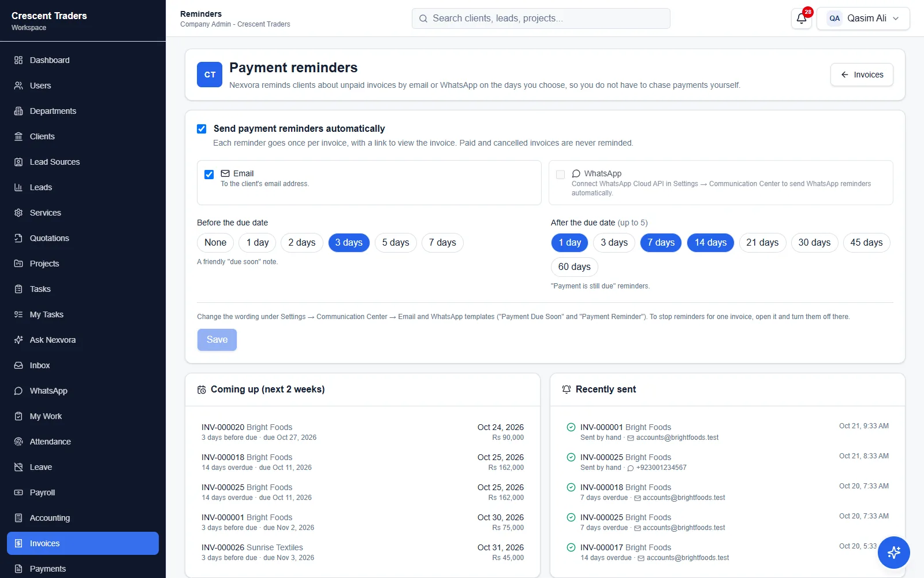Open the upcoming INV-000026 Sunrise Textiles reminder row
The image size is (924, 578).
coord(363,553)
